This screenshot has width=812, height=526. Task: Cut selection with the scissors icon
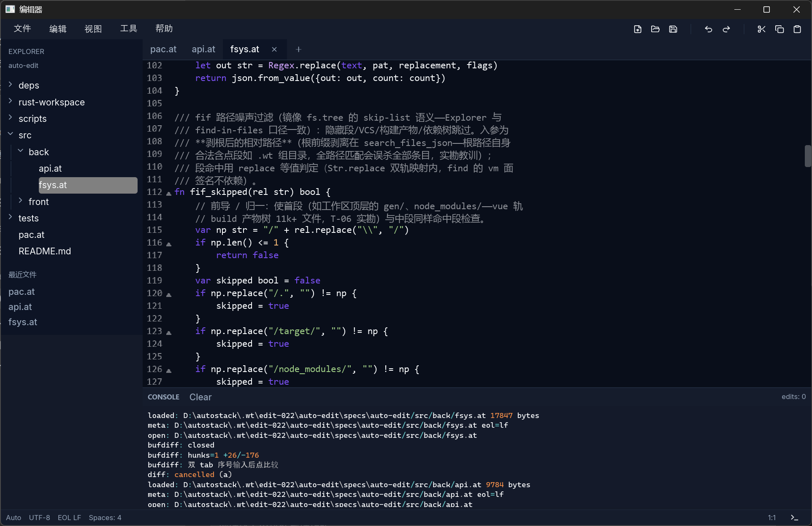(x=761, y=29)
